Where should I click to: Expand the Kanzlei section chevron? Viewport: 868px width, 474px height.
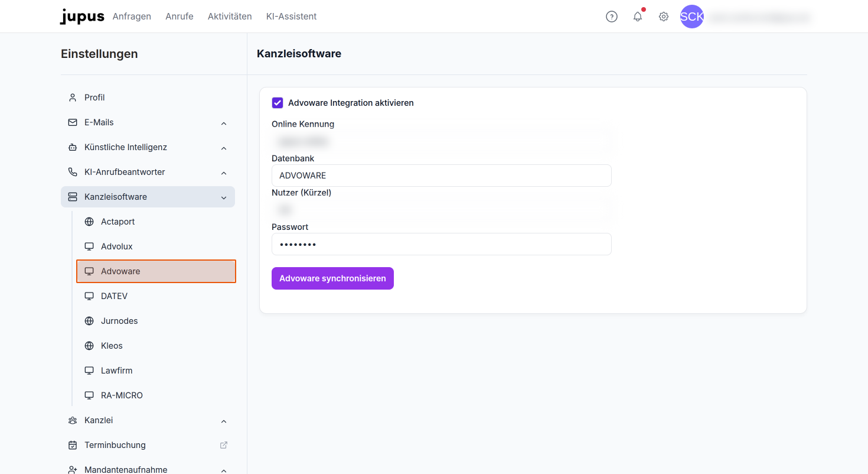[224, 421]
